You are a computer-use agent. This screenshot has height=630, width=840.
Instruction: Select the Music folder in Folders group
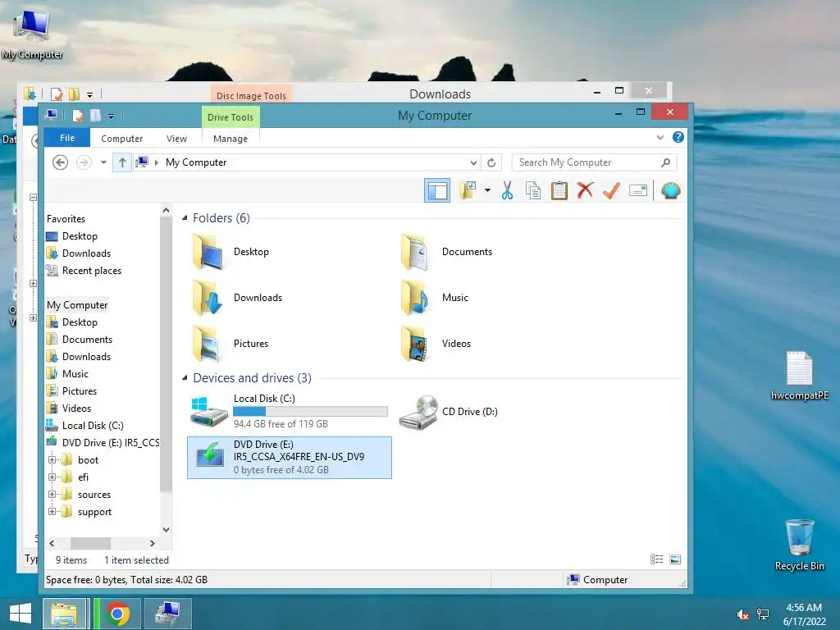(435, 298)
